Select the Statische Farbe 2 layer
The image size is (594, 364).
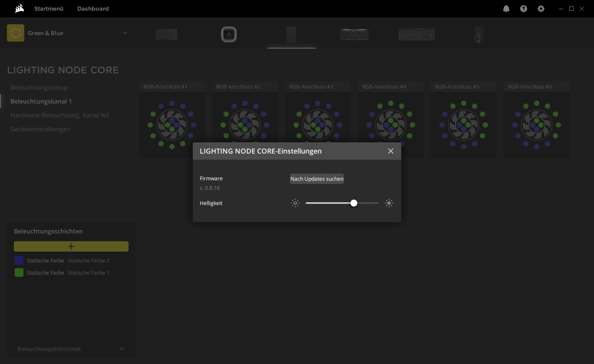[x=71, y=260]
